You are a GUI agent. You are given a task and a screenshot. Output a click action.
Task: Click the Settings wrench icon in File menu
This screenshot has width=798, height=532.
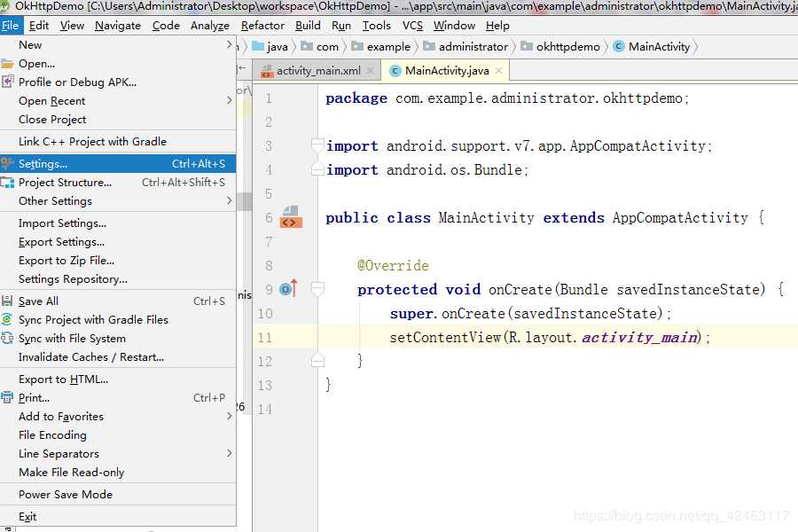click(x=7, y=163)
